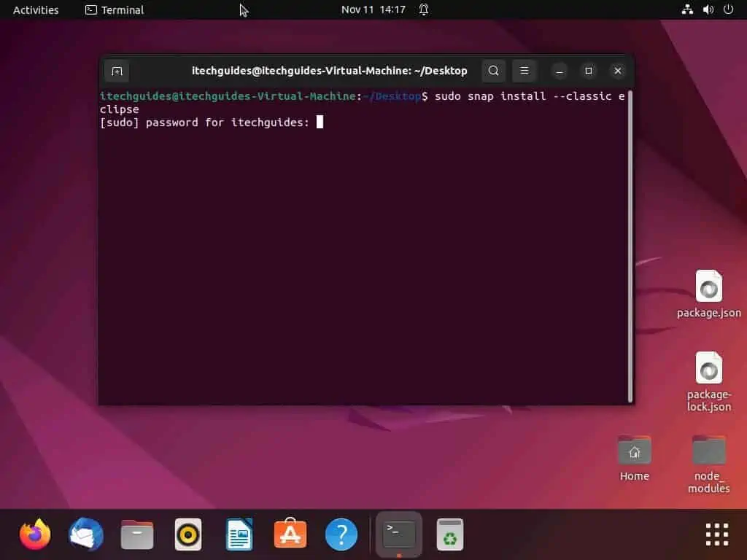Open the Trash from the dock

[x=450, y=534]
